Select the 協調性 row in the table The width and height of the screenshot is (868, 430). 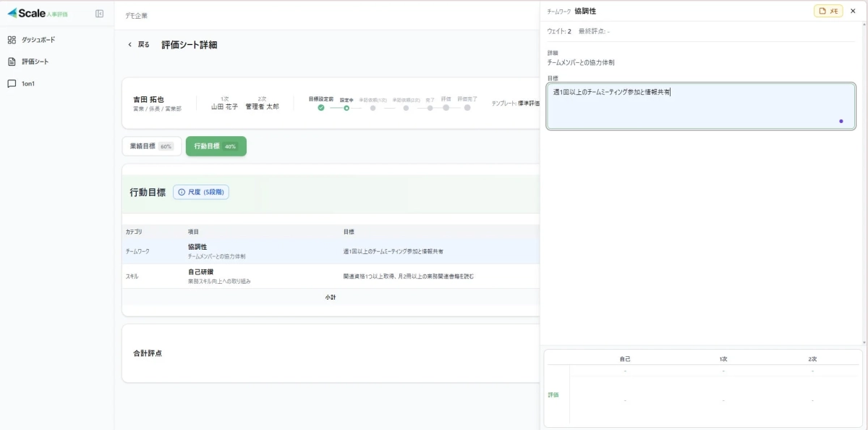click(331, 251)
